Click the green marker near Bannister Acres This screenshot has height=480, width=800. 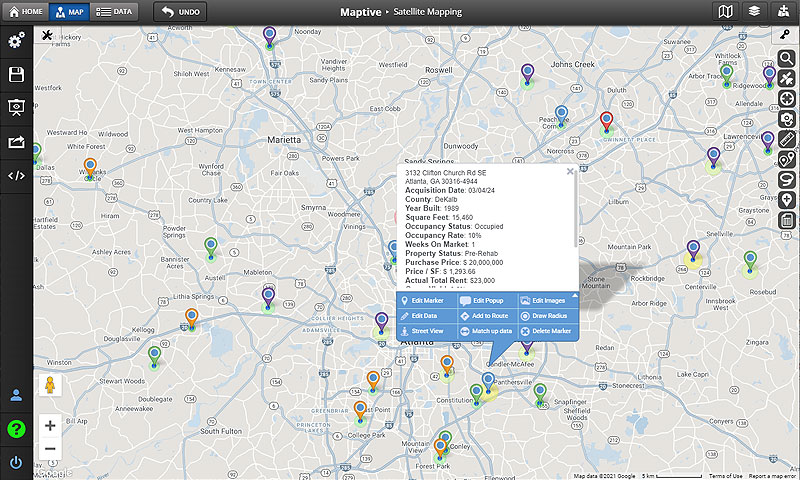[x=211, y=248]
